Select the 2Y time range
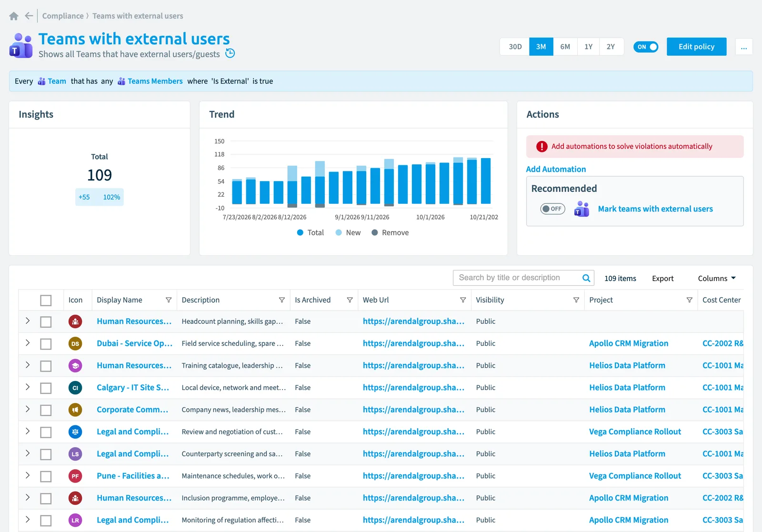Image resolution: width=762 pixels, height=532 pixels. 611,47
